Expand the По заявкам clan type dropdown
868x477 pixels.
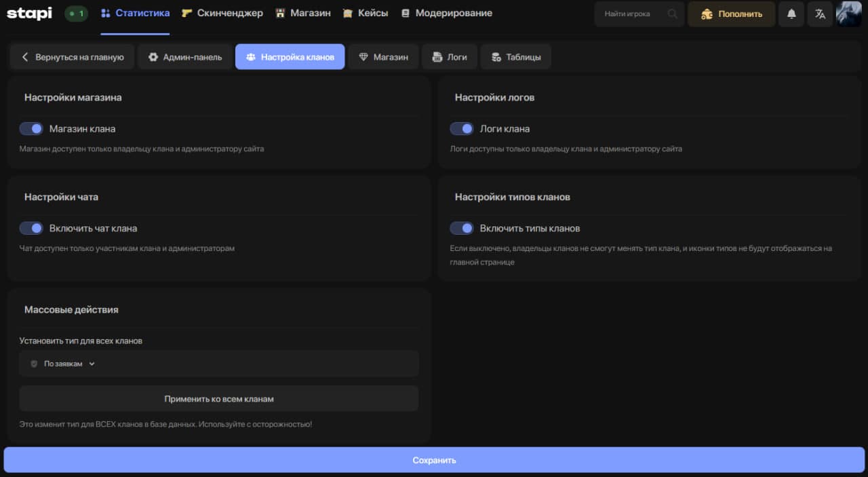tap(219, 364)
